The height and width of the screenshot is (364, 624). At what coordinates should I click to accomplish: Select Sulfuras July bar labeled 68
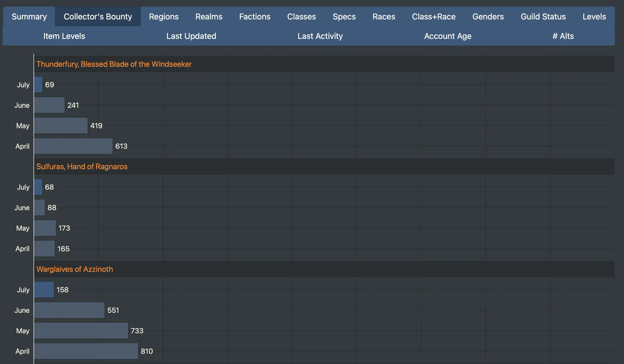pos(38,187)
